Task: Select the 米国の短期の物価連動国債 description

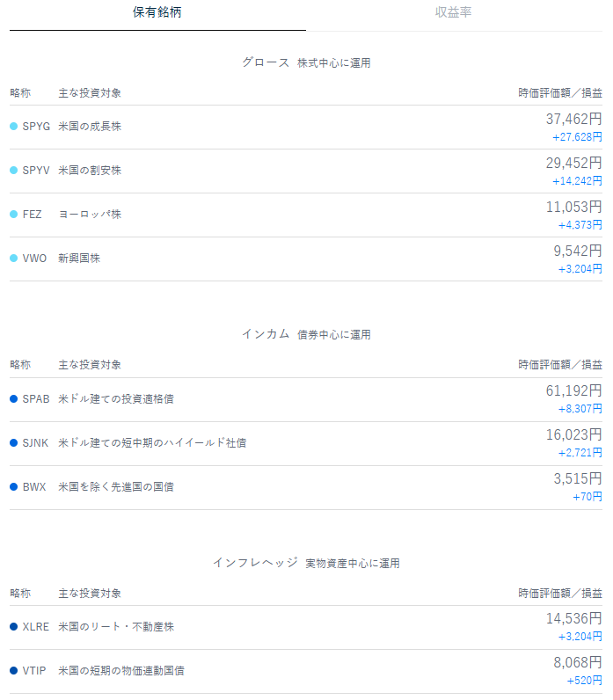Action: coord(121,670)
